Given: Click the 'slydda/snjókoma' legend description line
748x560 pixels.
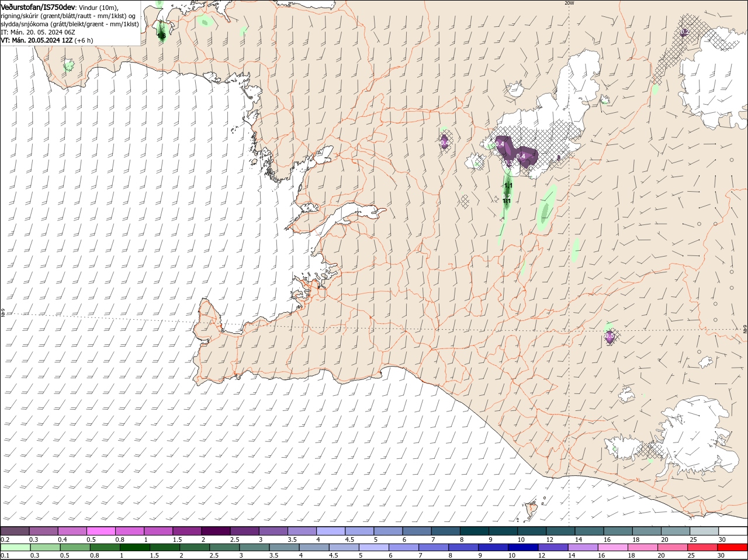Looking at the screenshot, I should tap(70, 24).
